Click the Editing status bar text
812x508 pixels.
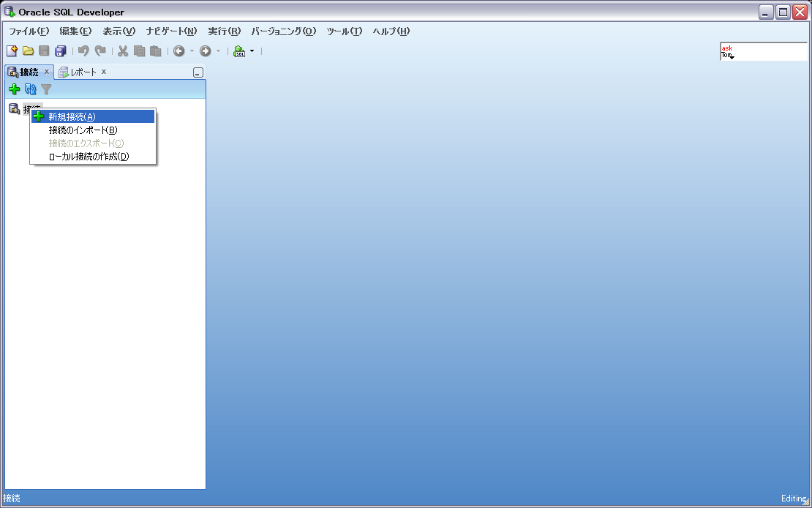pos(794,498)
